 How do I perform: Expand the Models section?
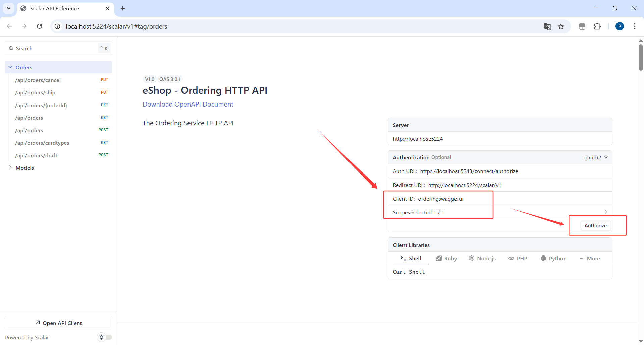click(x=10, y=168)
